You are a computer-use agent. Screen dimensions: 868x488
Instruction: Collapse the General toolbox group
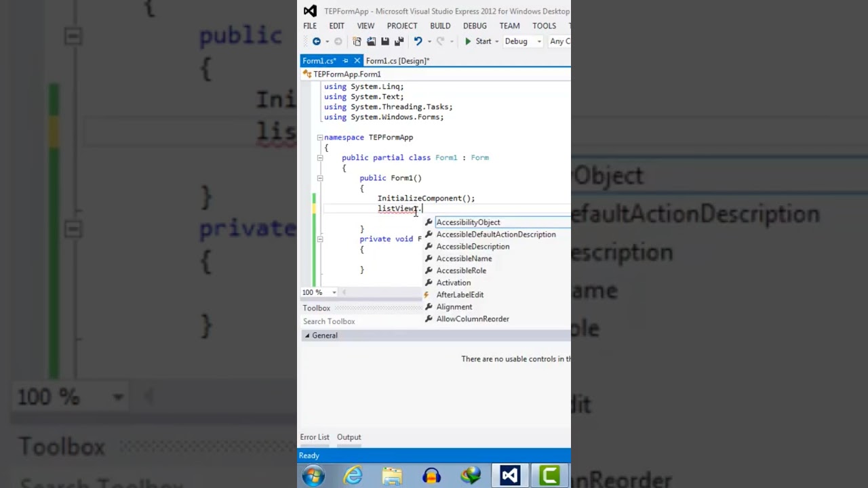point(307,335)
